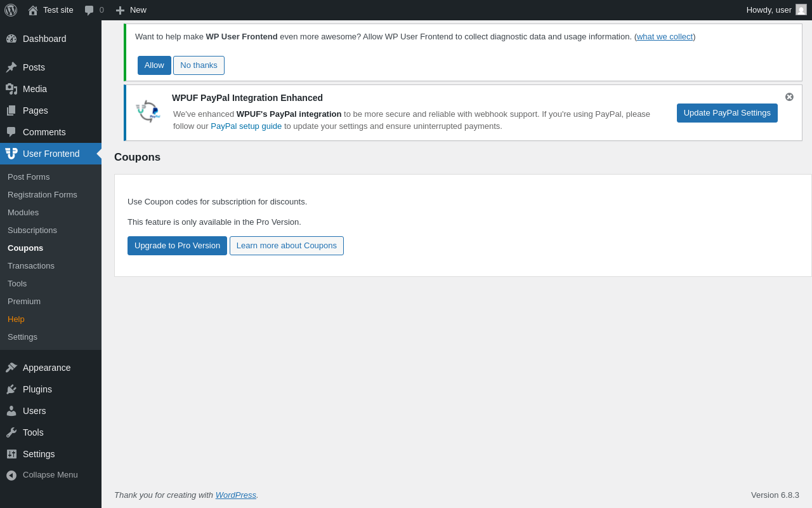Click the Dashboard gauge icon
The width and height of the screenshot is (812, 508).
(11, 39)
